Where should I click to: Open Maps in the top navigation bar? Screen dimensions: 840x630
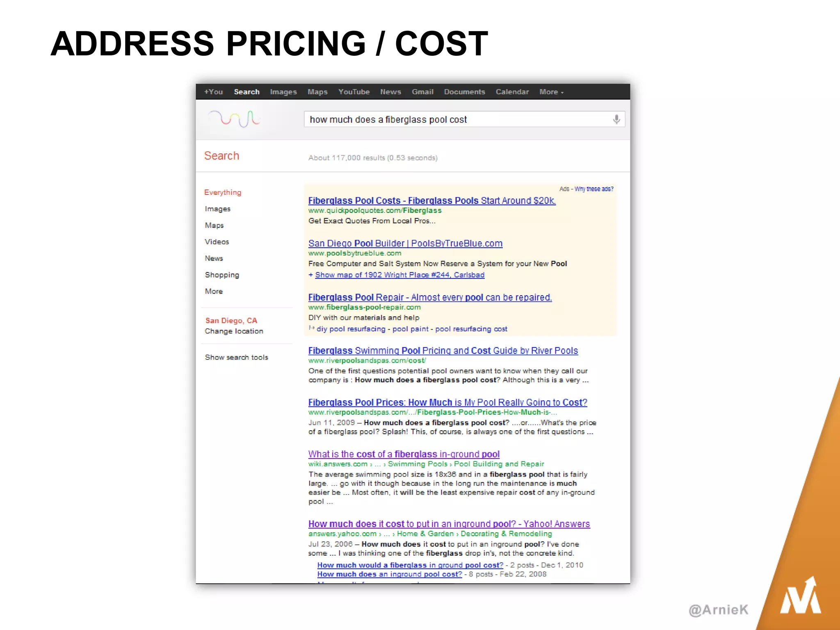[x=317, y=92]
